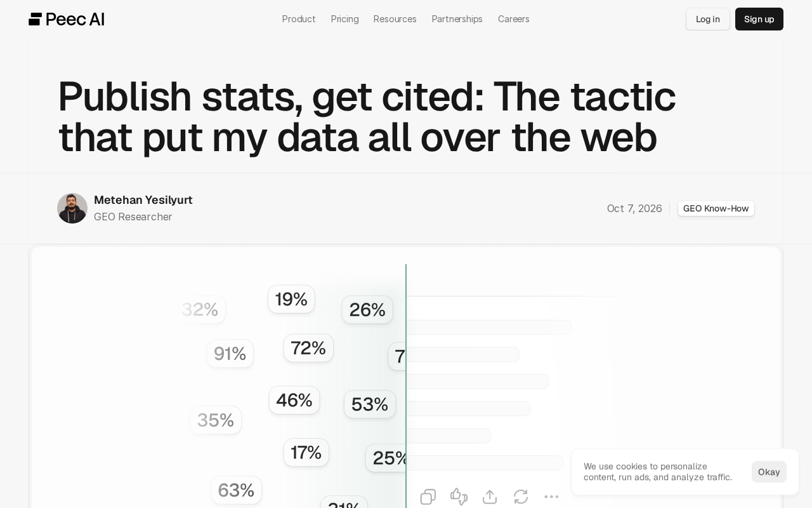Open the Resources menu
Screen dimensions: 812x508
point(395,19)
